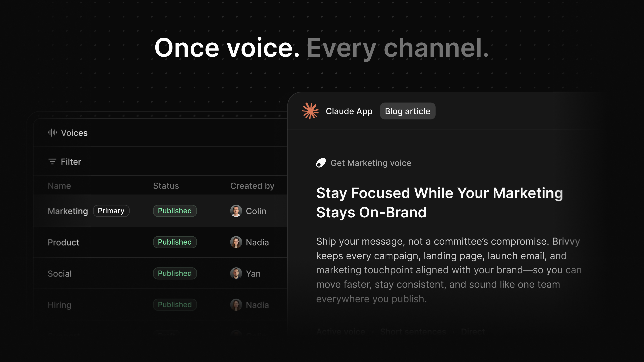Click the Filter lines icon
Viewport: 644px width, 362px height.
[52, 162]
